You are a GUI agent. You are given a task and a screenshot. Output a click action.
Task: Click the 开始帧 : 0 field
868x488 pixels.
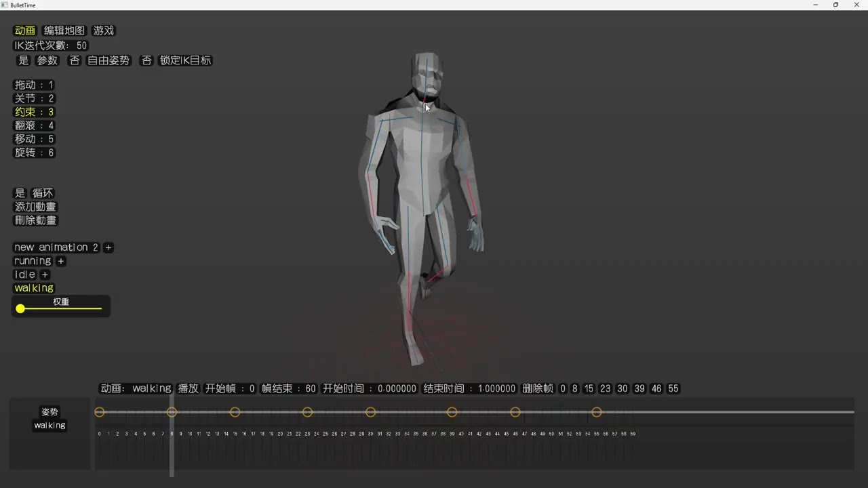click(230, 388)
